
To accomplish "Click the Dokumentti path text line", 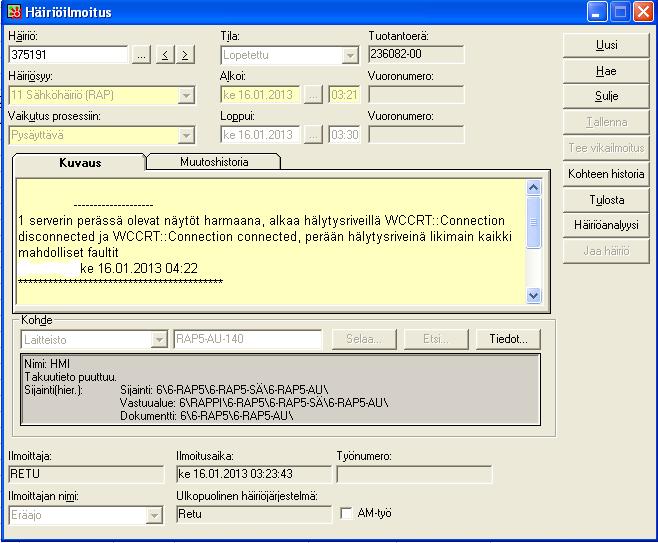I will [206, 416].
